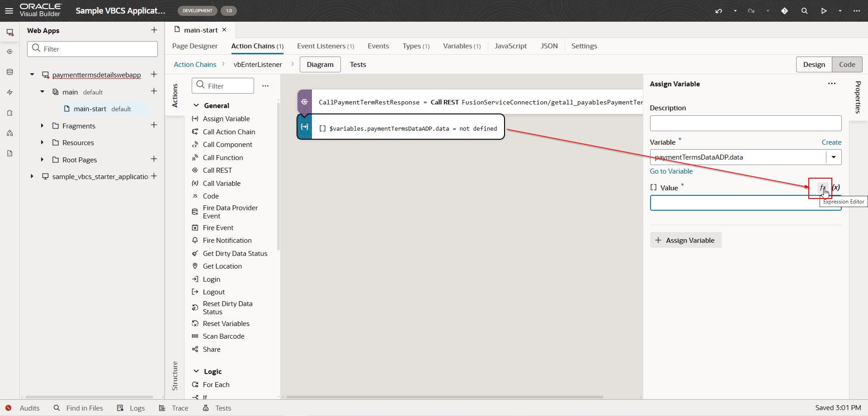The image size is (868, 416).
Task: Select Design view button
Action: (x=814, y=65)
